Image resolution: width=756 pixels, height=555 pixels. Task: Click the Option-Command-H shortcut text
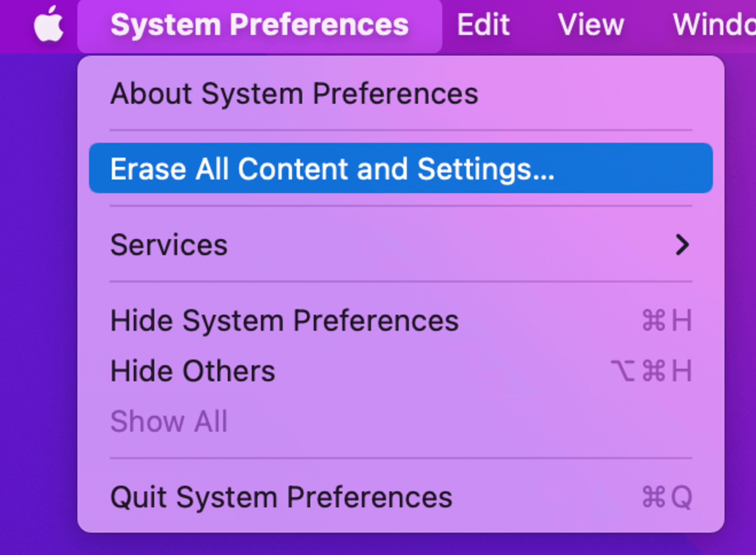tap(652, 370)
